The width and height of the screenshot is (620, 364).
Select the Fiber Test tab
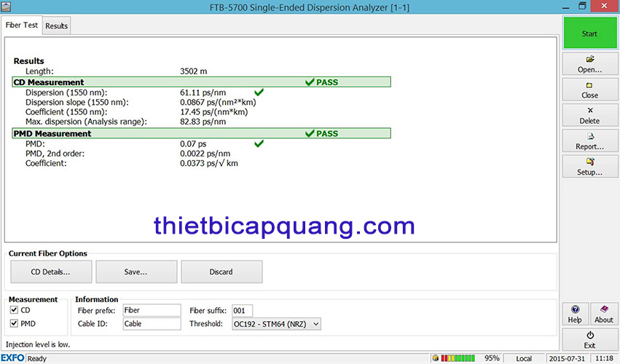coord(22,25)
